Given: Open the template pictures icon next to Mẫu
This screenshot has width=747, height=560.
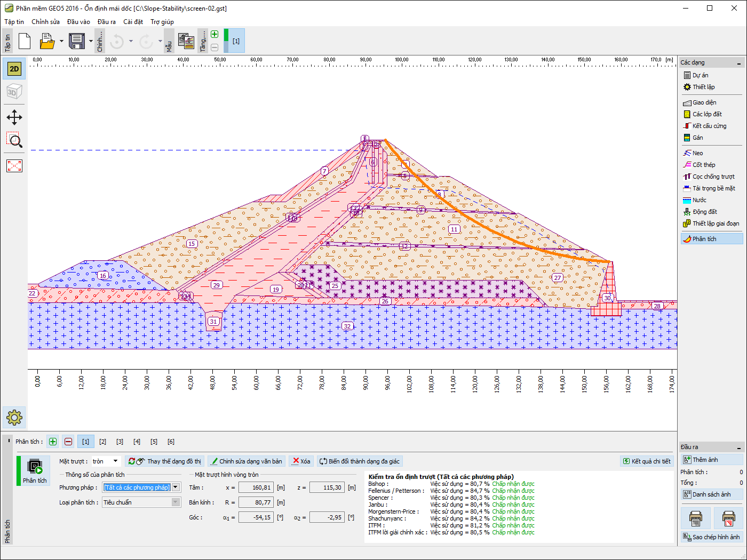Looking at the screenshot, I should pos(186,41).
